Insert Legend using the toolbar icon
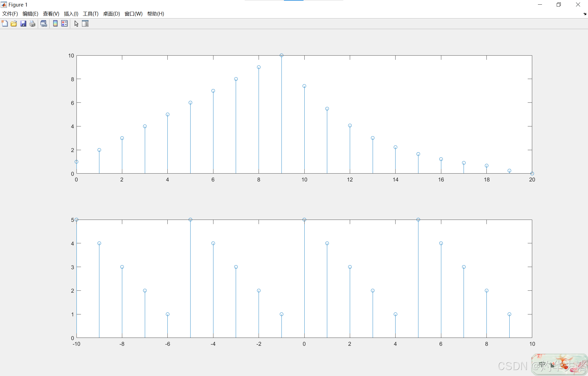The width and height of the screenshot is (588, 376). pos(65,24)
